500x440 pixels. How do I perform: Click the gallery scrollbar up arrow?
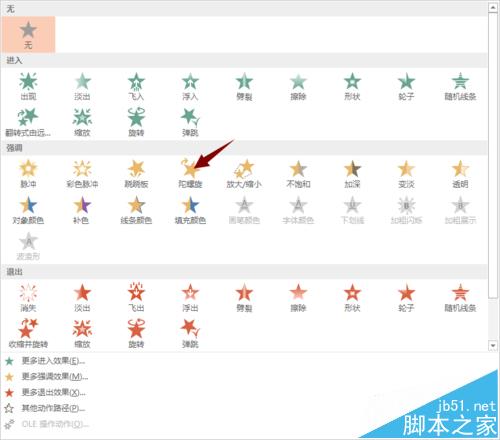point(493,8)
